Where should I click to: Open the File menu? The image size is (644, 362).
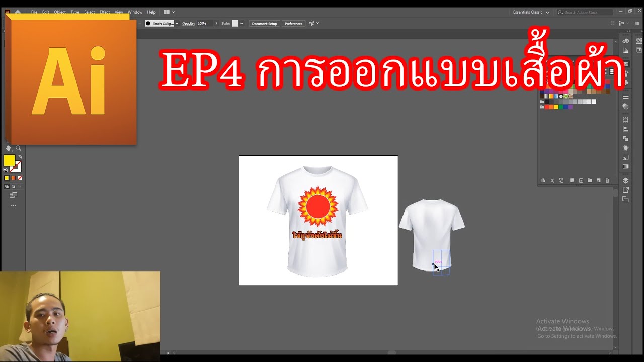34,12
